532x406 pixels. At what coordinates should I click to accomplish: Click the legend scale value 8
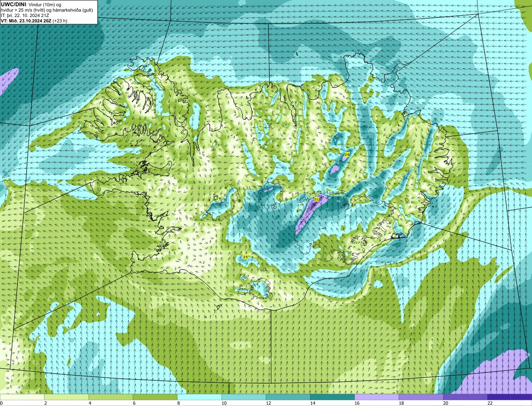(x=178, y=403)
